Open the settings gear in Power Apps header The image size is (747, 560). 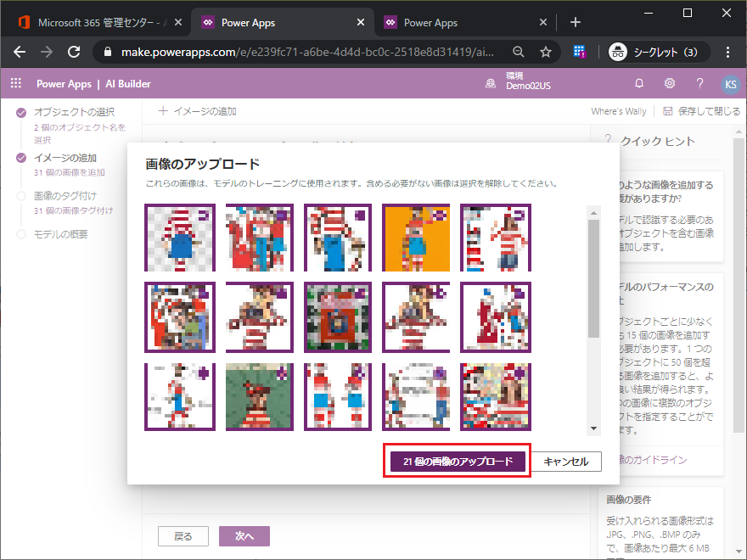click(x=670, y=83)
